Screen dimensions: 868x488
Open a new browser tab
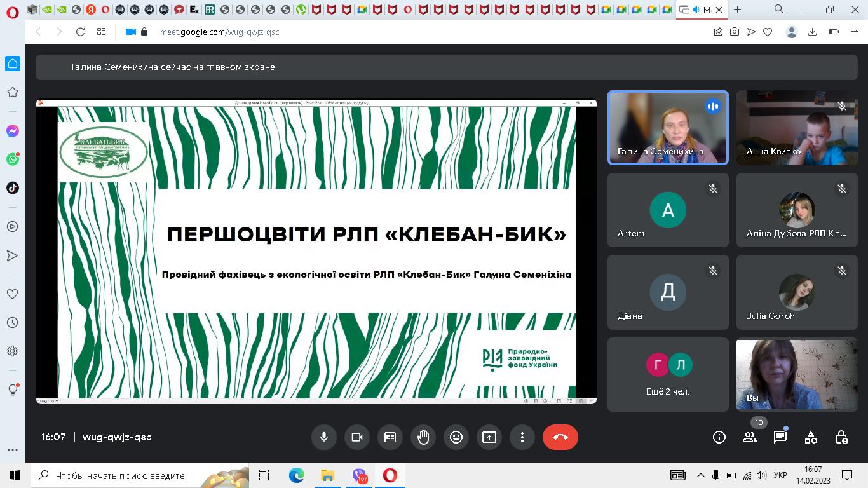tap(737, 10)
